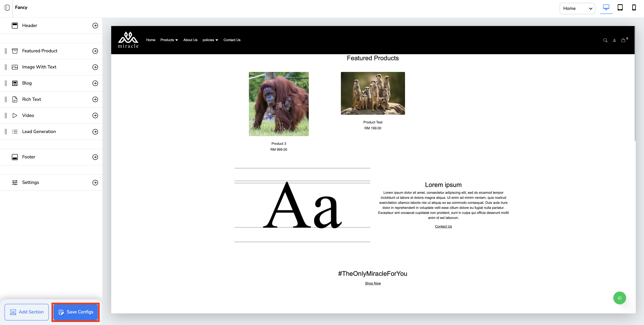
Task: Expand the policies nav dropdown
Action: [x=210, y=40]
